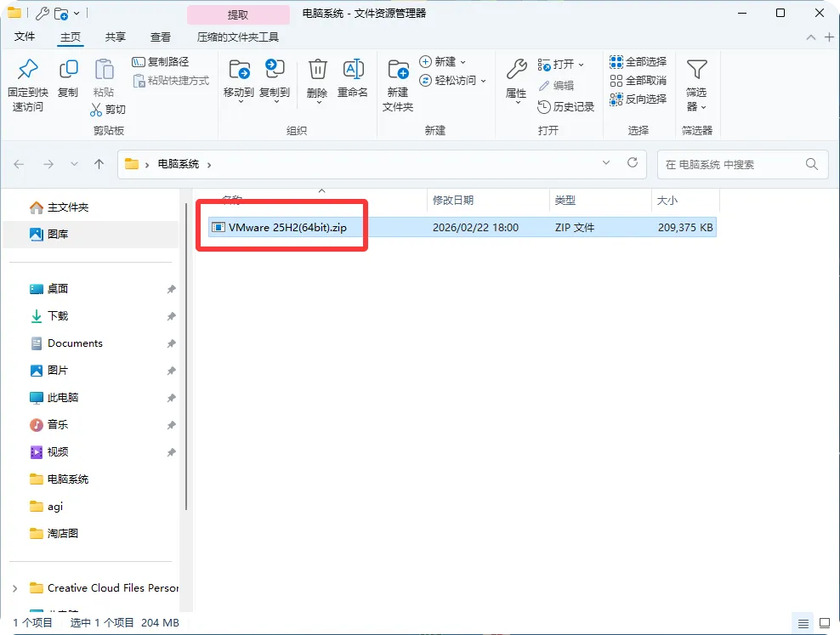Switch to details view in status bar
Image resolution: width=840 pixels, height=635 pixels.
click(803, 623)
